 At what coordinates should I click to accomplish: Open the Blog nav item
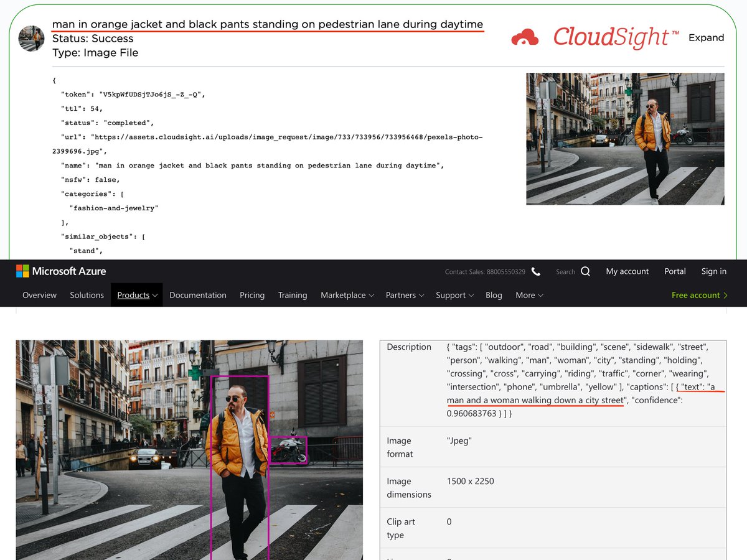[x=494, y=295]
